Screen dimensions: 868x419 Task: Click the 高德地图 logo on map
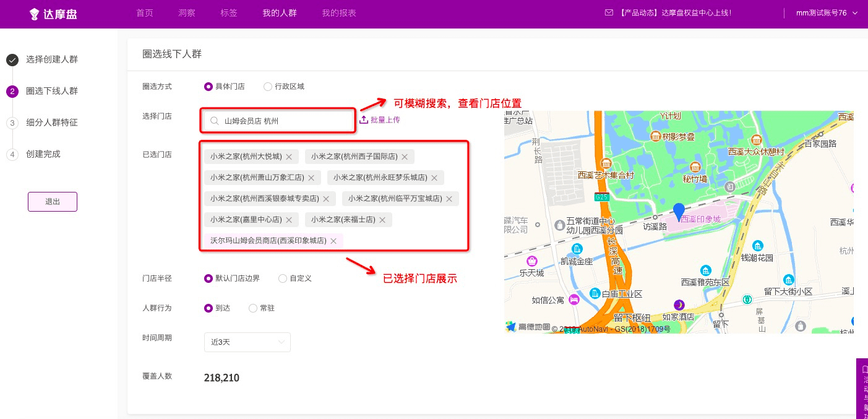coord(527,327)
